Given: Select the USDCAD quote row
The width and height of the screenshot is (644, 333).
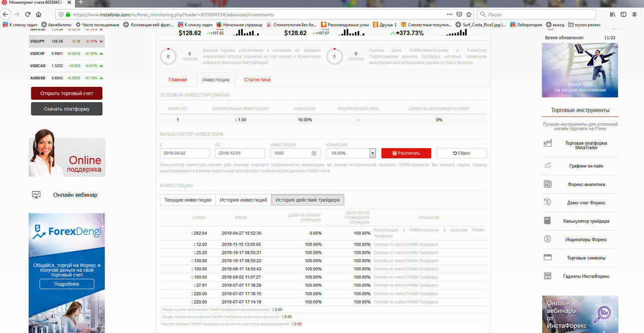Looking at the screenshot, I should click(66, 66).
